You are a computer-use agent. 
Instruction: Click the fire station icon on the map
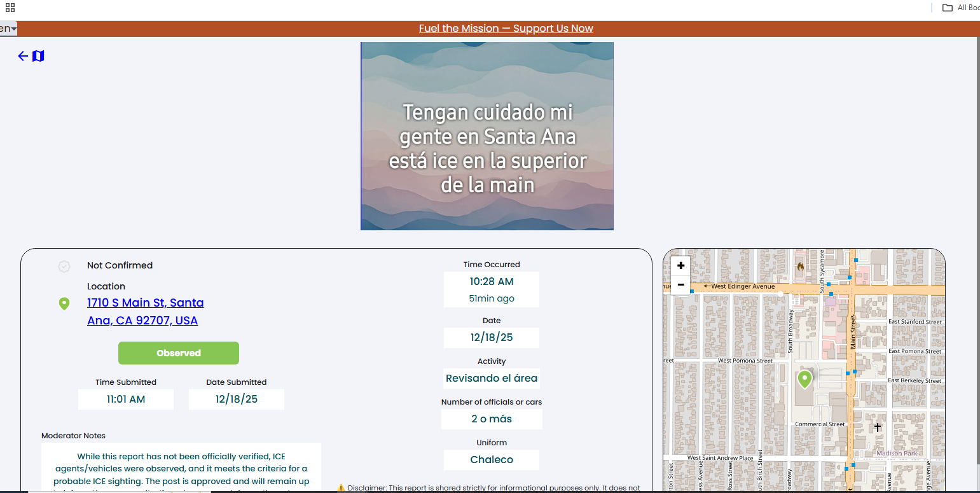[800, 267]
